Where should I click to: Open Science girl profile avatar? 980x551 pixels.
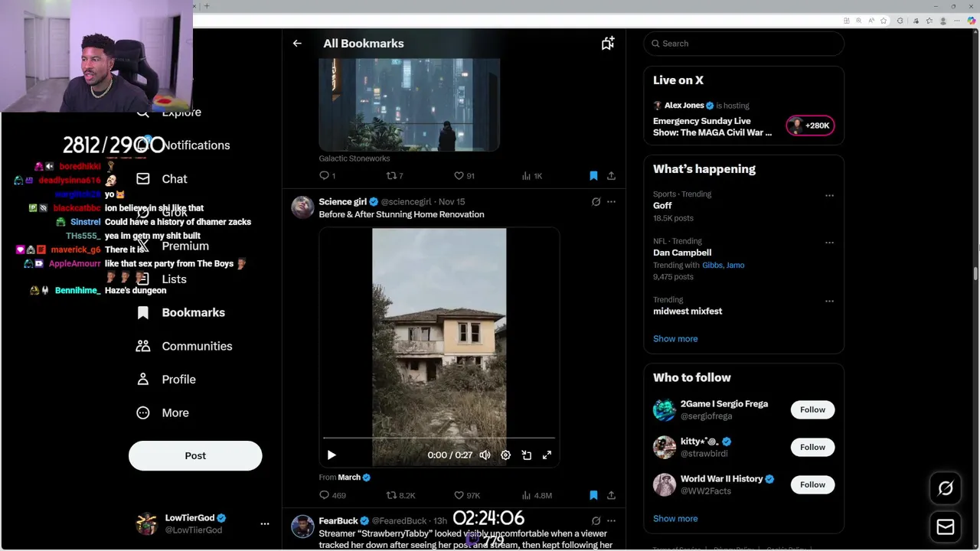click(x=302, y=207)
